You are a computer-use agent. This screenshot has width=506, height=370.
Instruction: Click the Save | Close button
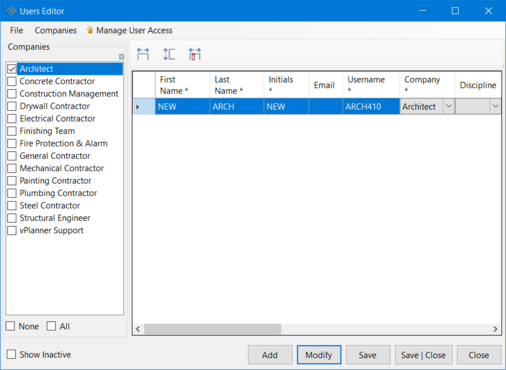pyautogui.click(x=424, y=355)
